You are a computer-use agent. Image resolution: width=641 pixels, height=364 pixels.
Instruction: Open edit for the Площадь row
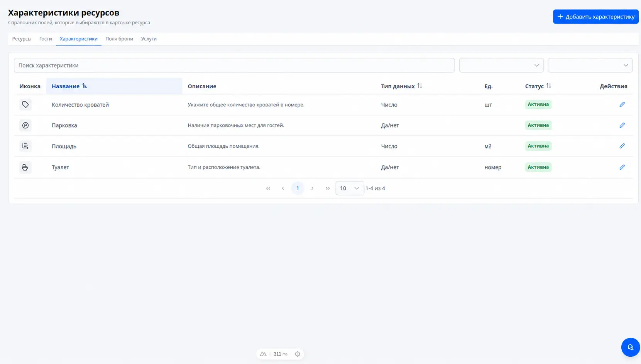point(622,146)
